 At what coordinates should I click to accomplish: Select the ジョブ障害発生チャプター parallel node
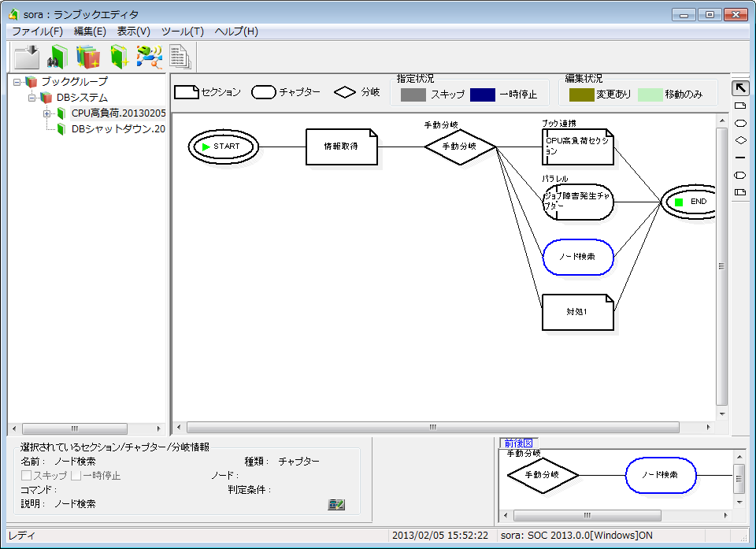pos(577,202)
